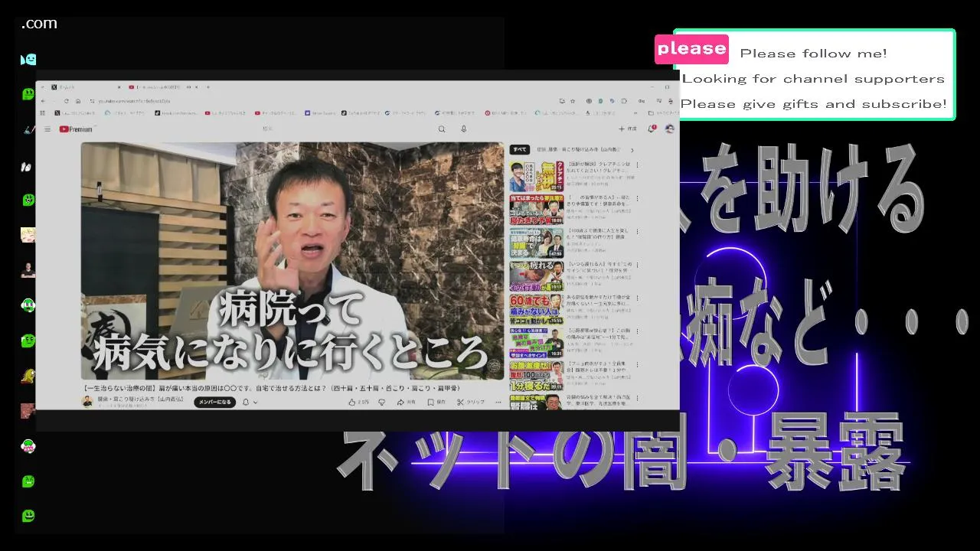Click the browser address bar URL

(x=134, y=101)
